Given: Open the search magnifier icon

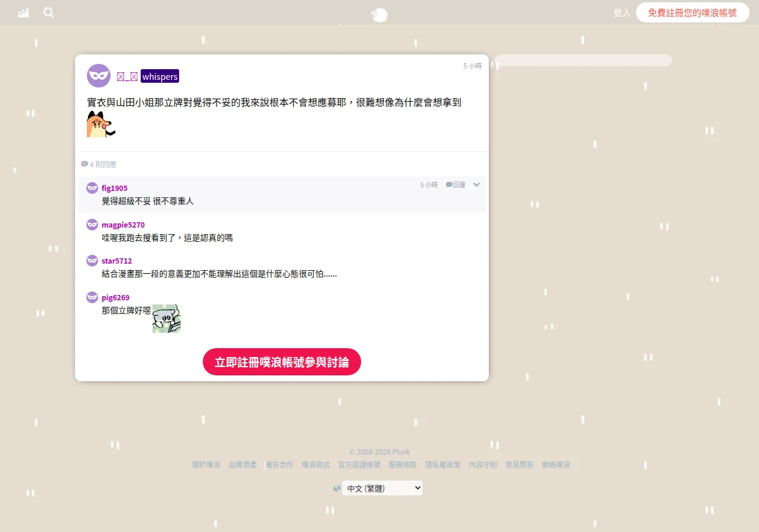Looking at the screenshot, I should [x=48, y=12].
